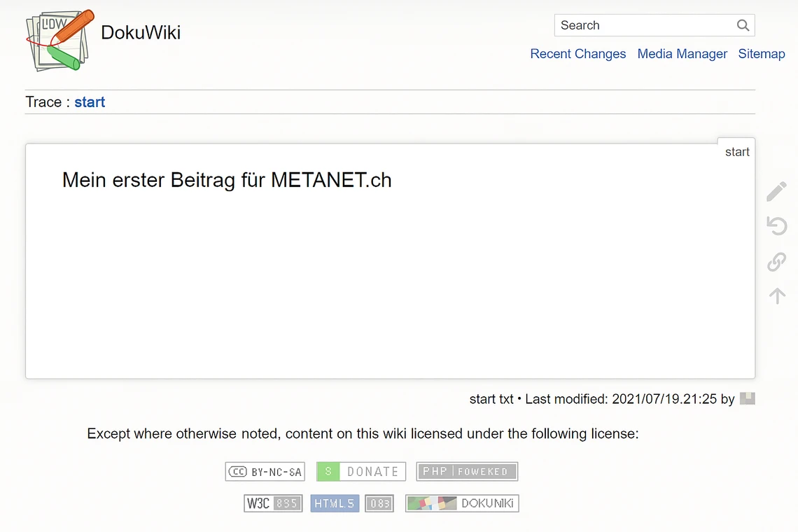This screenshot has width=798, height=532.
Task: Click the user icon next to last modified
Action: pyautogui.click(x=748, y=399)
